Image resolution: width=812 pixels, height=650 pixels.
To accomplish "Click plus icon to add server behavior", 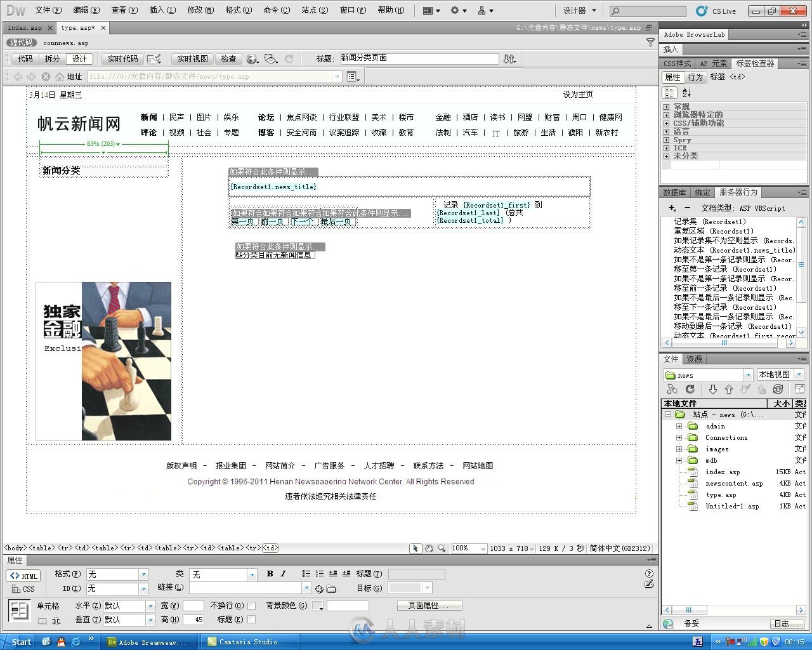I will [x=672, y=208].
